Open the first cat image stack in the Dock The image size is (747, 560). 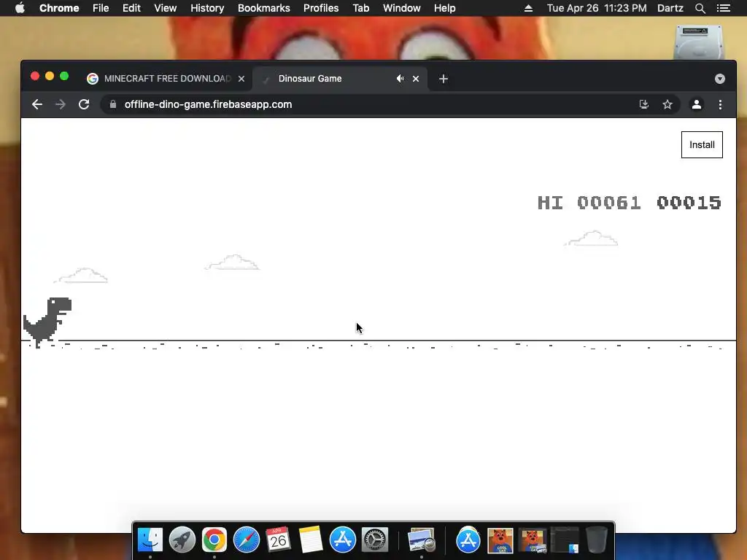tap(500, 540)
